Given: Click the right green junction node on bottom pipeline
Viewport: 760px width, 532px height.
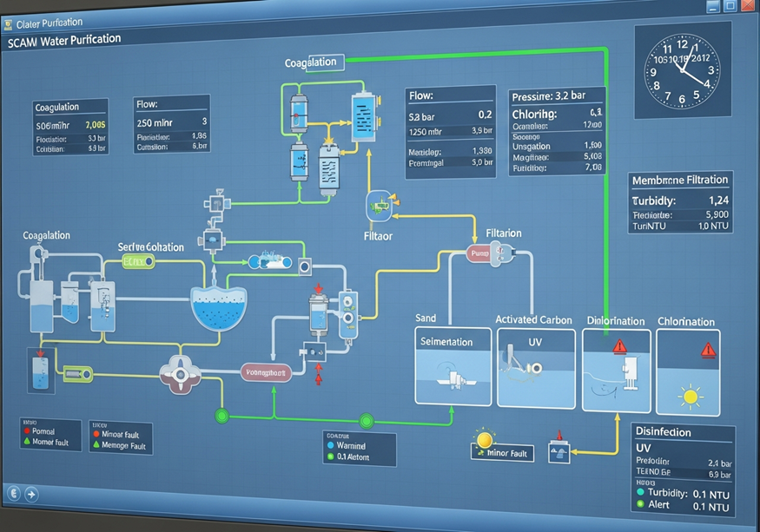Looking at the screenshot, I should point(367,421).
